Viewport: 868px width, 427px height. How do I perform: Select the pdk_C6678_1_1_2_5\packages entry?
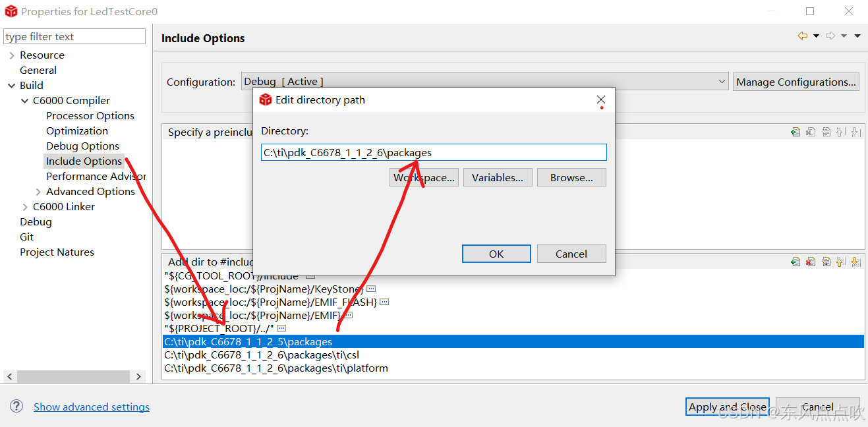(513, 341)
